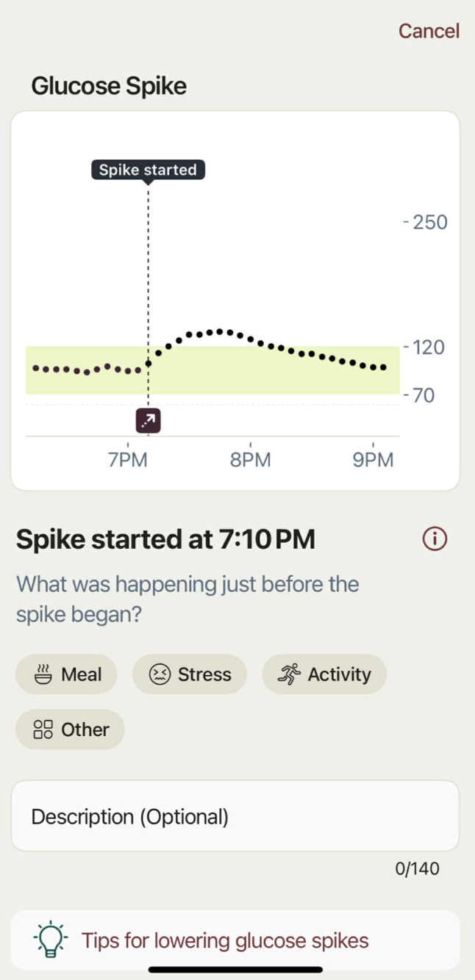Tap the 0/140 character counter
475x980 pixels.
point(417,869)
